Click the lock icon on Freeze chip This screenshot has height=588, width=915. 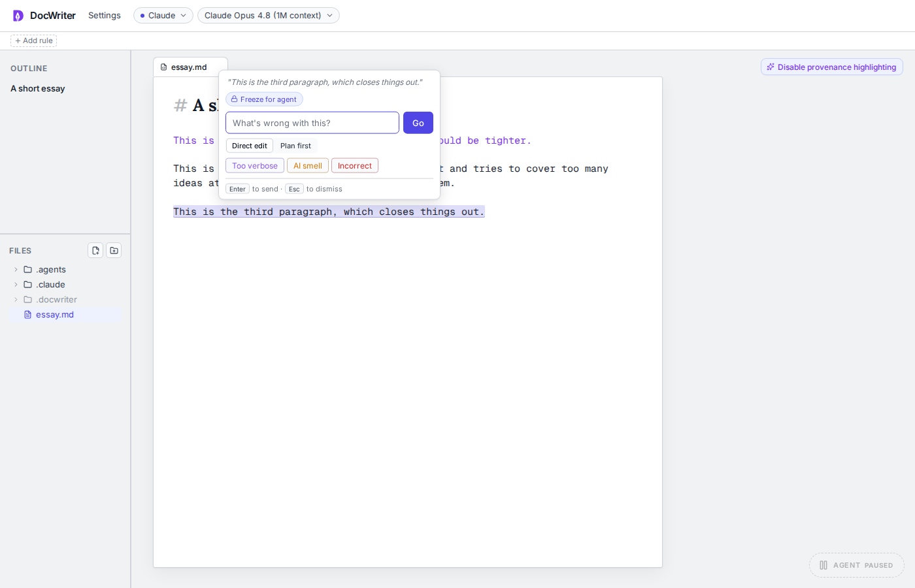(x=235, y=99)
